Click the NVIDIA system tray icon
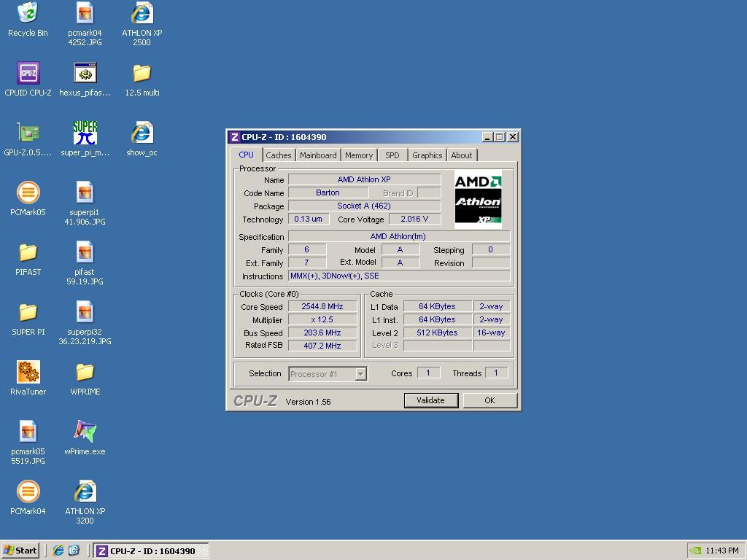The height and width of the screenshot is (560, 747). tap(695, 551)
